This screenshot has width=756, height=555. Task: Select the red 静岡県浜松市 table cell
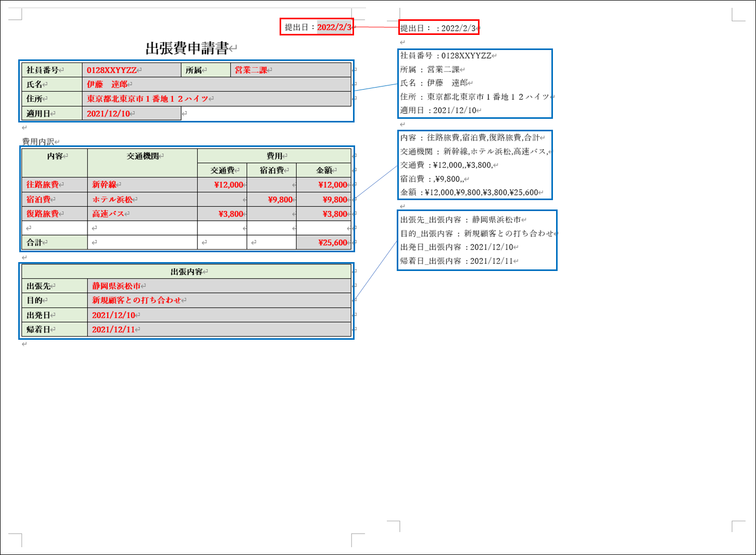coord(220,286)
